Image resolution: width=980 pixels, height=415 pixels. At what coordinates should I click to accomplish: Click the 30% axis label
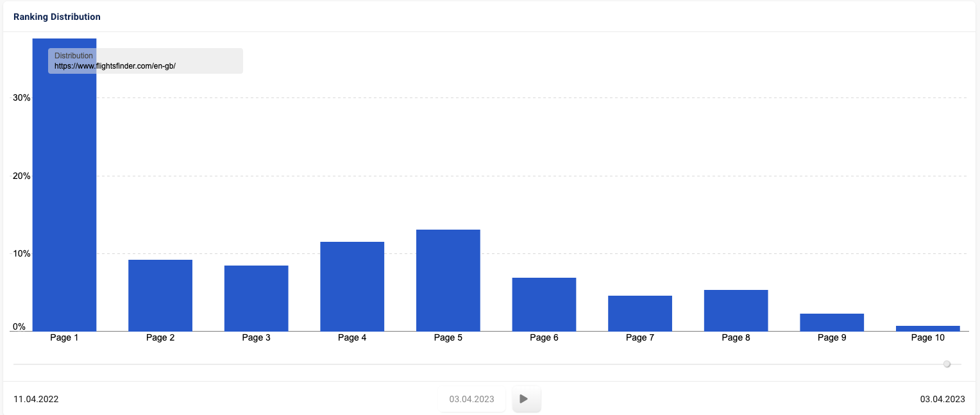22,98
